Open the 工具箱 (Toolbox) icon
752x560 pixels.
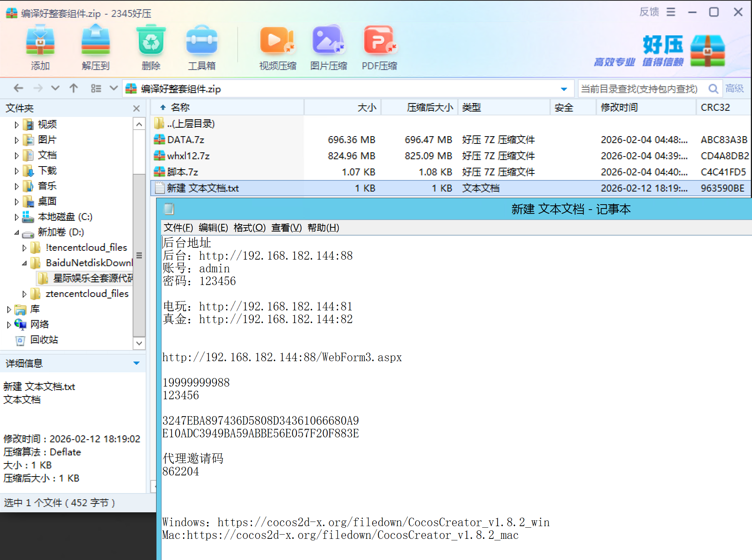point(202,47)
